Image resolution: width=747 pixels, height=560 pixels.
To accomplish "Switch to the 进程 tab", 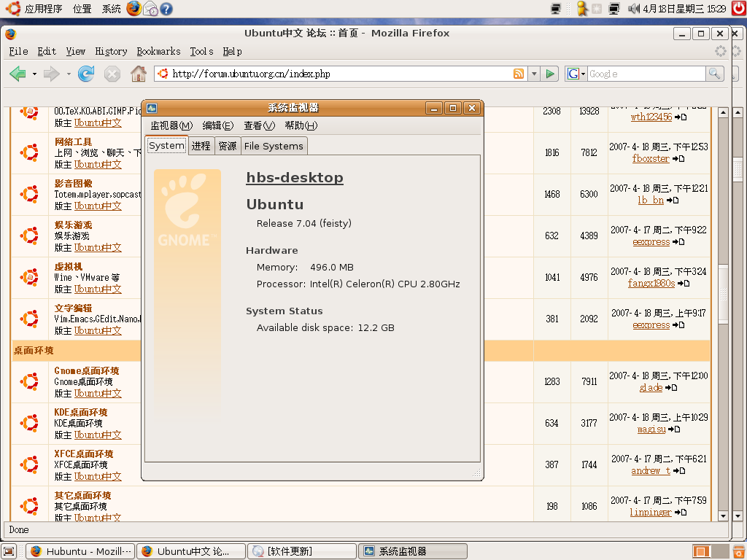I will pyautogui.click(x=201, y=146).
